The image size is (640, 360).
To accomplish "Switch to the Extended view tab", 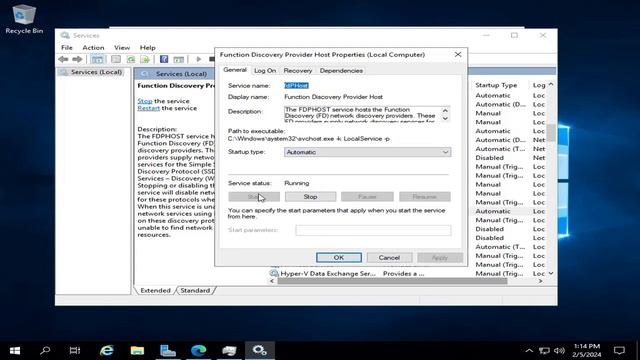I will tap(155, 290).
